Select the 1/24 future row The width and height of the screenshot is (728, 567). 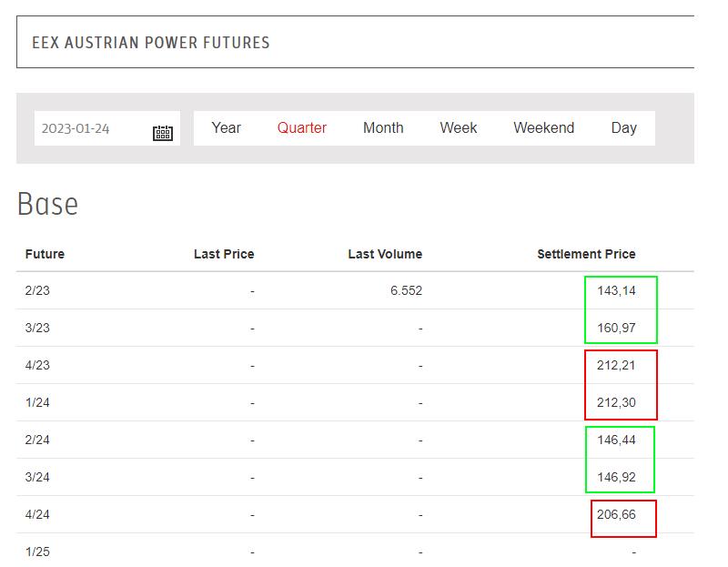pyautogui.click(x=355, y=402)
